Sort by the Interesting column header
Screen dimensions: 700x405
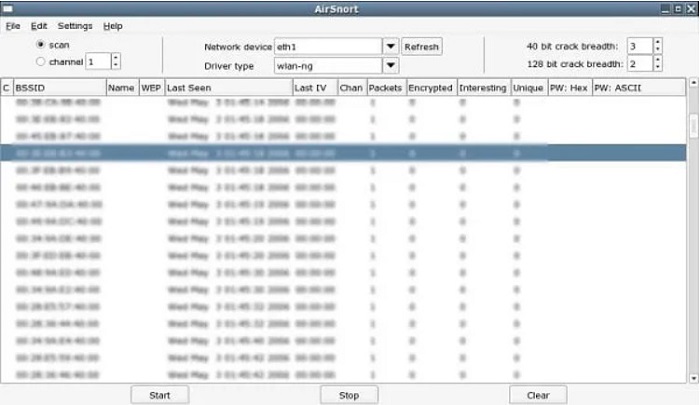pos(483,88)
